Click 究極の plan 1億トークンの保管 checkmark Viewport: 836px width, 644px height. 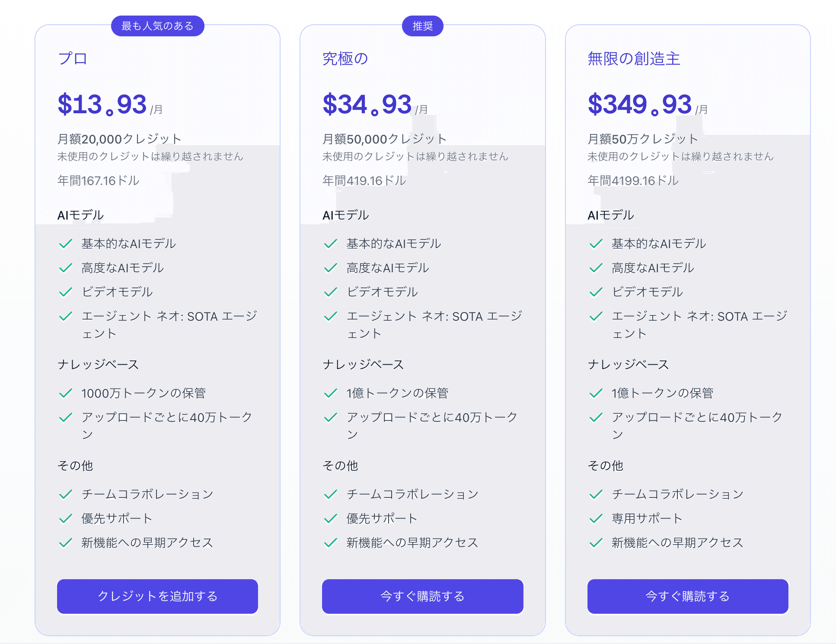pyautogui.click(x=330, y=393)
